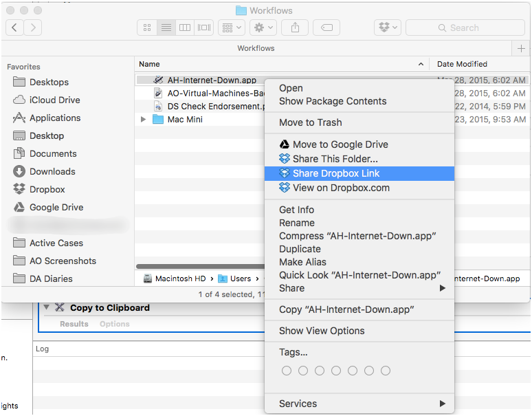Click Users in the path bar
The image size is (532, 416).
[235, 278]
